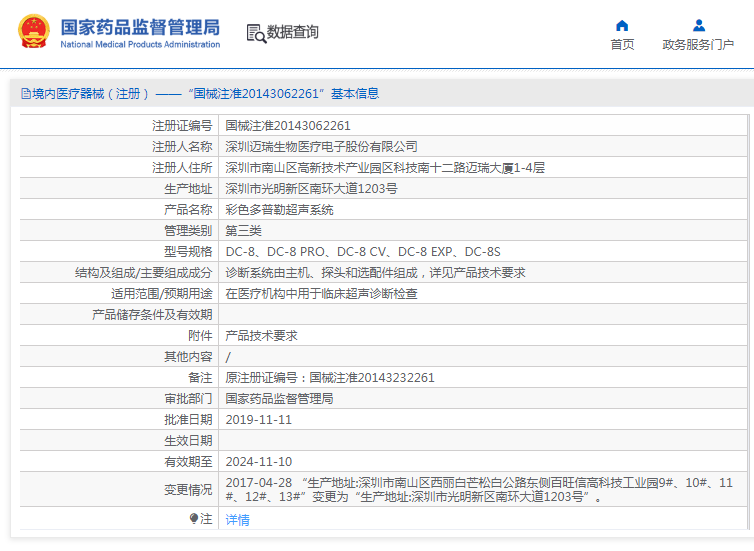Click the 变更情况 row label
The height and width of the screenshot is (551, 754).
tap(188, 489)
